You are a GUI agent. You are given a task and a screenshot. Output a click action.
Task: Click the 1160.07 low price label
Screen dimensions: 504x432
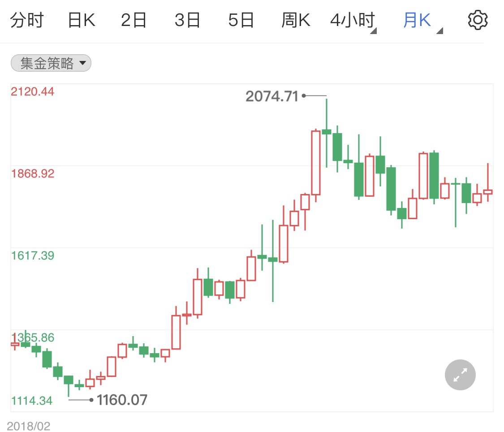pos(122,399)
